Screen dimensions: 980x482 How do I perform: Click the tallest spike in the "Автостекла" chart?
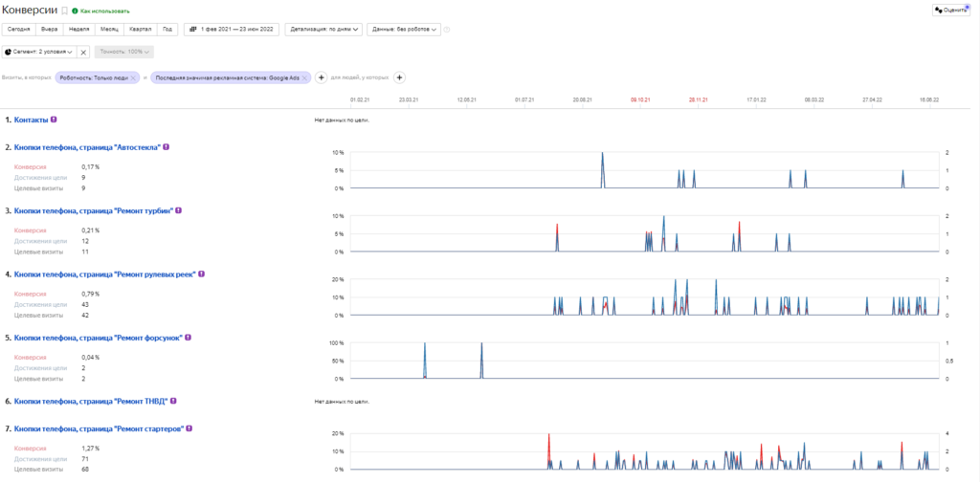[603, 170]
